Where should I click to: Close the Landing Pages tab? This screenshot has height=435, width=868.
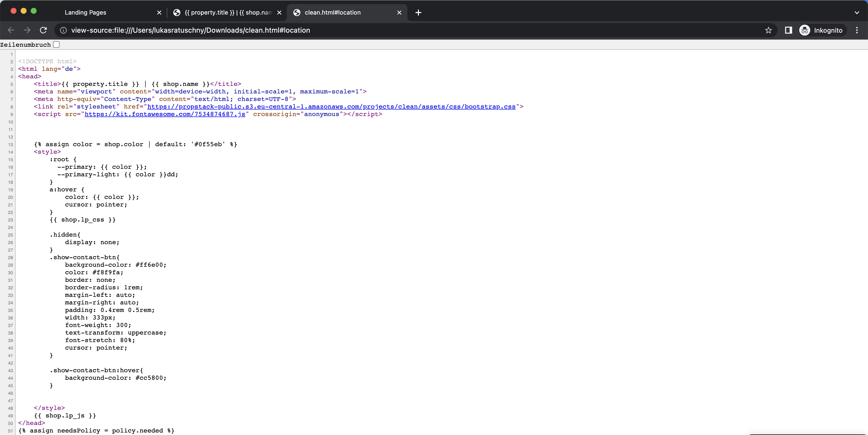[159, 13]
